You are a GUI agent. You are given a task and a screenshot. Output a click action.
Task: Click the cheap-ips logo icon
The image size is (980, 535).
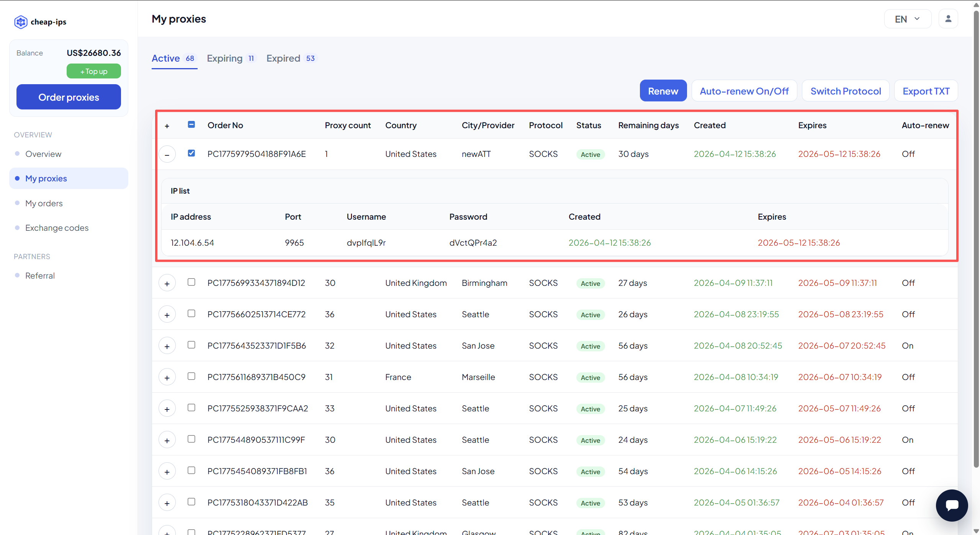(21, 22)
